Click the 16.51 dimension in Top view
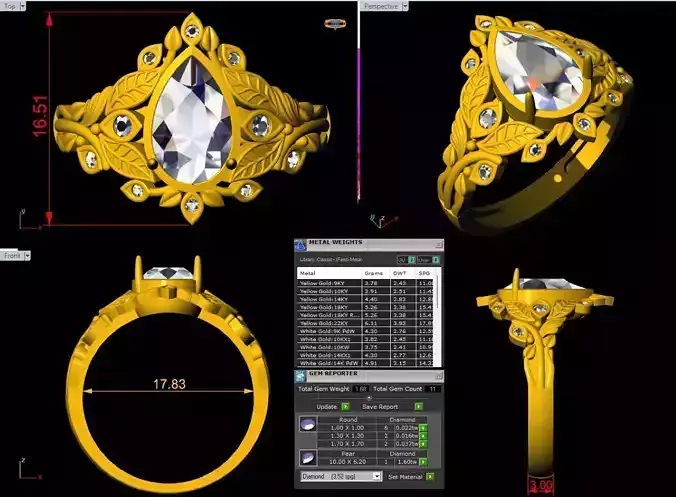This screenshot has width=676, height=497. click(x=40, y=116)
